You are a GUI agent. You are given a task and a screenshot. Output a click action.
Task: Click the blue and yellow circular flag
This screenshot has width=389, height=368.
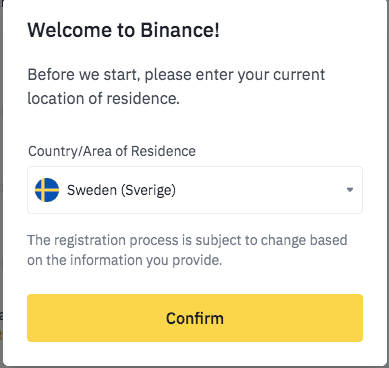(x=47, y=190)
